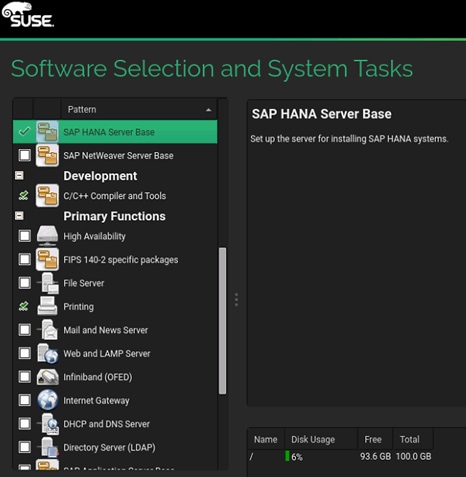Screen dimensions: 466x477
Task: Click the 6% disk usage bar
Action: [x=287, y=456]
